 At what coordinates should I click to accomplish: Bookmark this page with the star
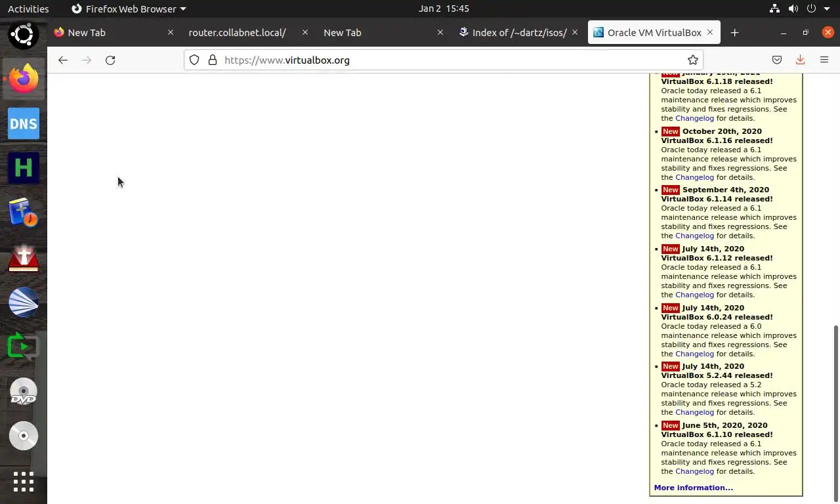point(692,60)
